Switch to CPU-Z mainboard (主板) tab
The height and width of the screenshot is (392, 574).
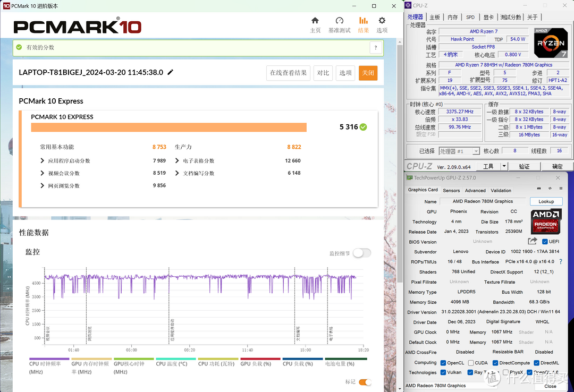coord(435,17)
